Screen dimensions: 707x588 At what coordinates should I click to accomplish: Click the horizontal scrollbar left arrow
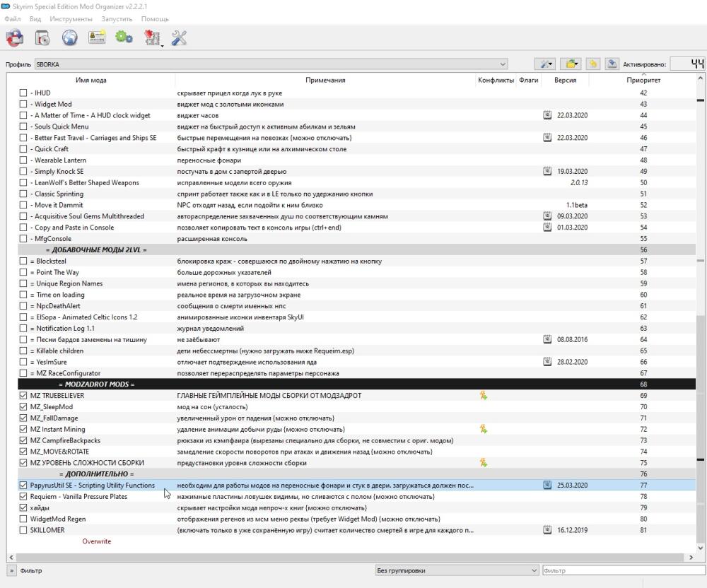pyautogui.click(x=11, y=558)
